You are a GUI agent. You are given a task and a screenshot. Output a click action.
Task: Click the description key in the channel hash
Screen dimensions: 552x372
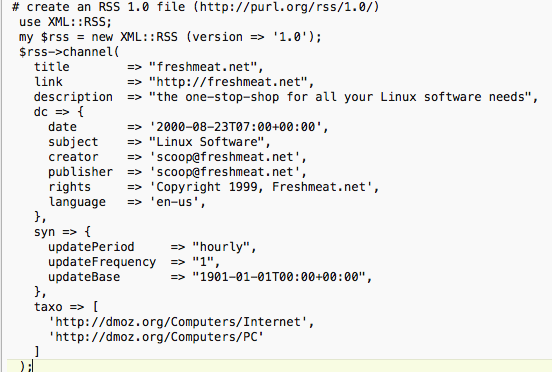[73, 97]
